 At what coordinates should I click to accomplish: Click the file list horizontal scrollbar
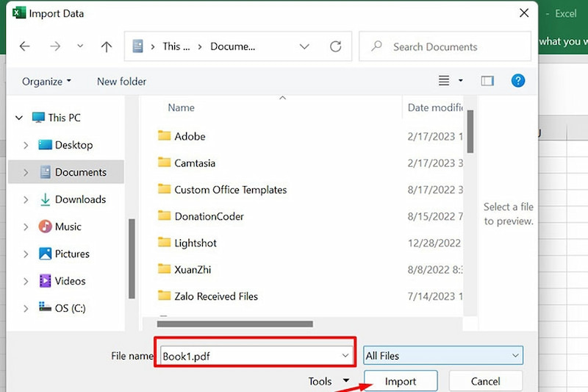coord(234,324)
